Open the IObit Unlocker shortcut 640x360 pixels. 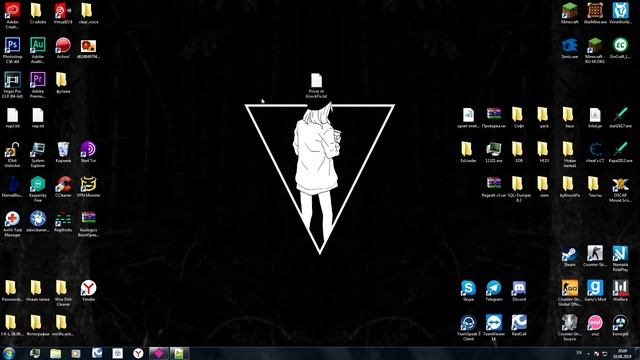pos(12,154)
